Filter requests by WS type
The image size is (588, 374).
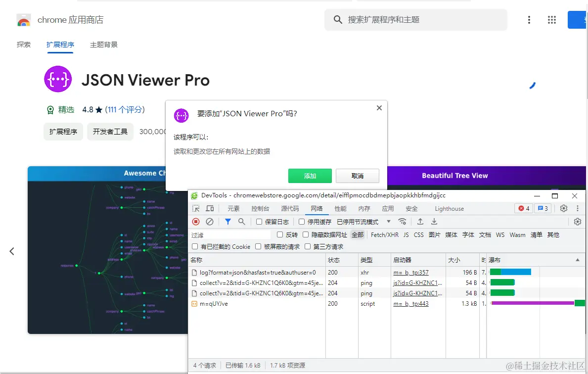coord(500,235)
